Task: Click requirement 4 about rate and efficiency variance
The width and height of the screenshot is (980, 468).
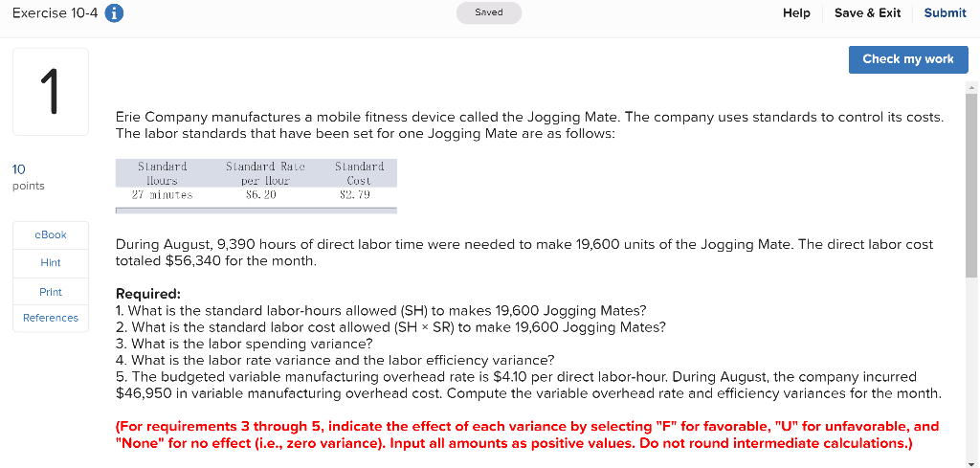Action: [335, 361]
